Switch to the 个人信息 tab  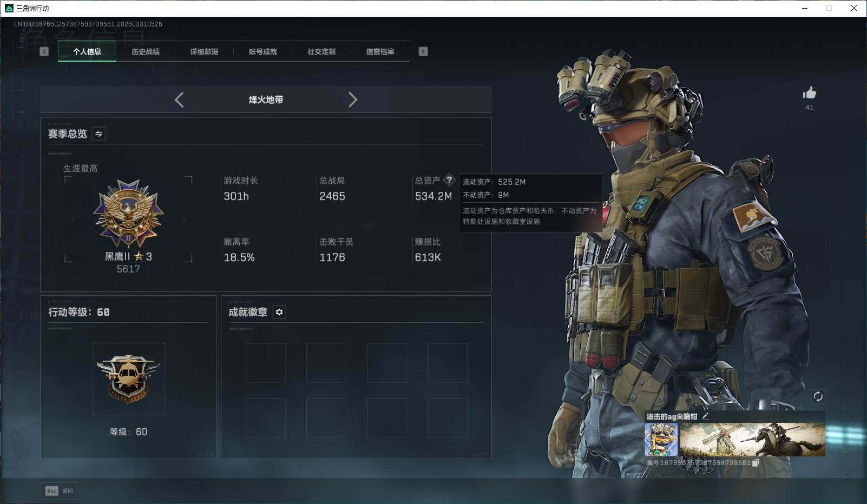tap(87, 51)
